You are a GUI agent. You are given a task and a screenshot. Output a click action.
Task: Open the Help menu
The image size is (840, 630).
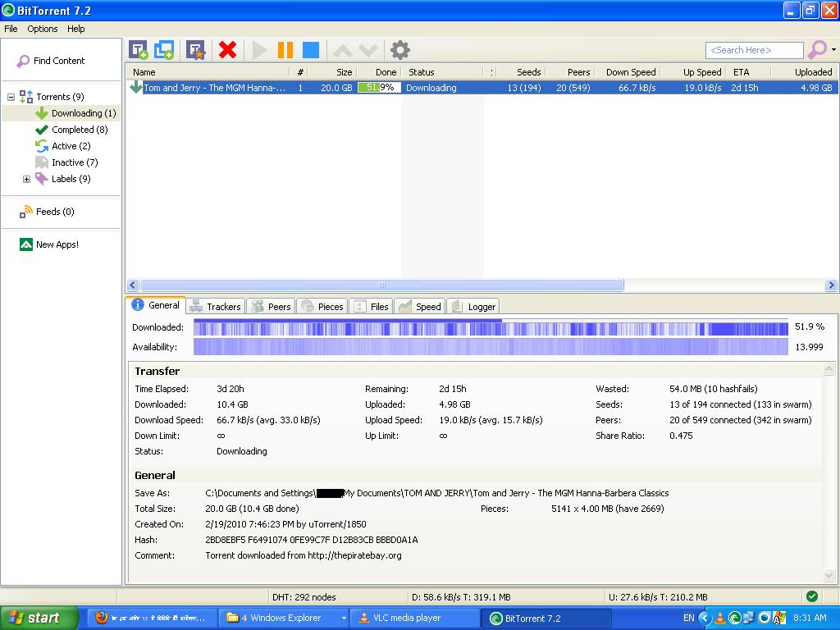tap(76, 29)
